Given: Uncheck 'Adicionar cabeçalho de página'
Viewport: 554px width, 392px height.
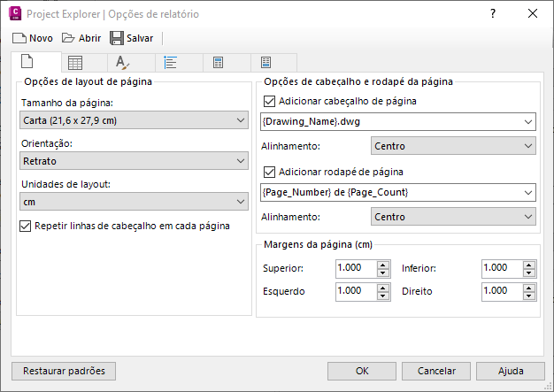Looking at the screenshot, I should coord(270,102).
